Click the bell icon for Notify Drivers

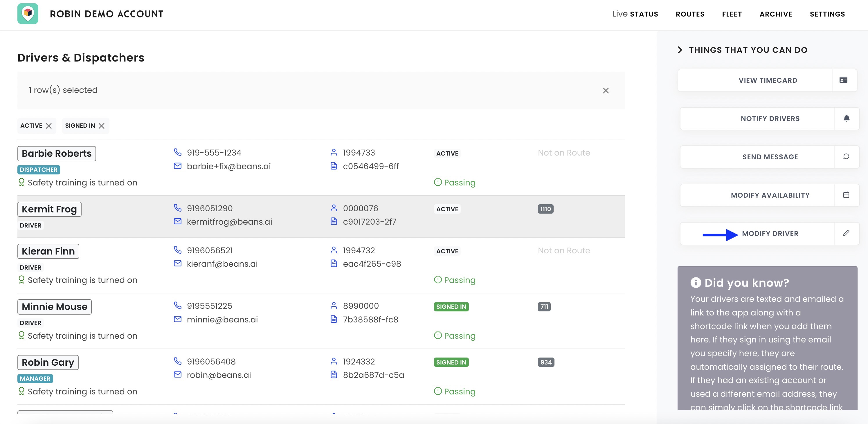846,118
